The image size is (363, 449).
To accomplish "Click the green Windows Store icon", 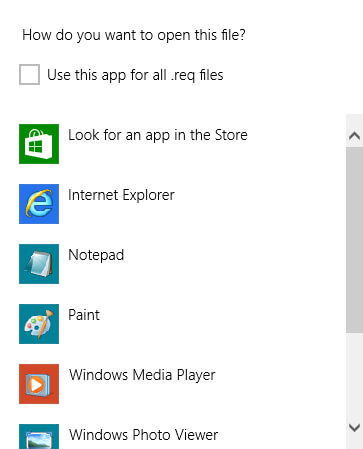I will coord(39,144).
